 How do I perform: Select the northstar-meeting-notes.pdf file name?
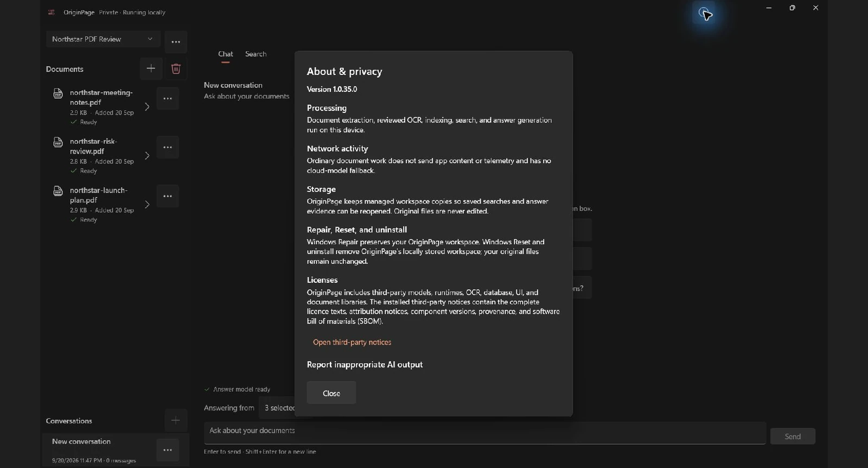point(101,97)
